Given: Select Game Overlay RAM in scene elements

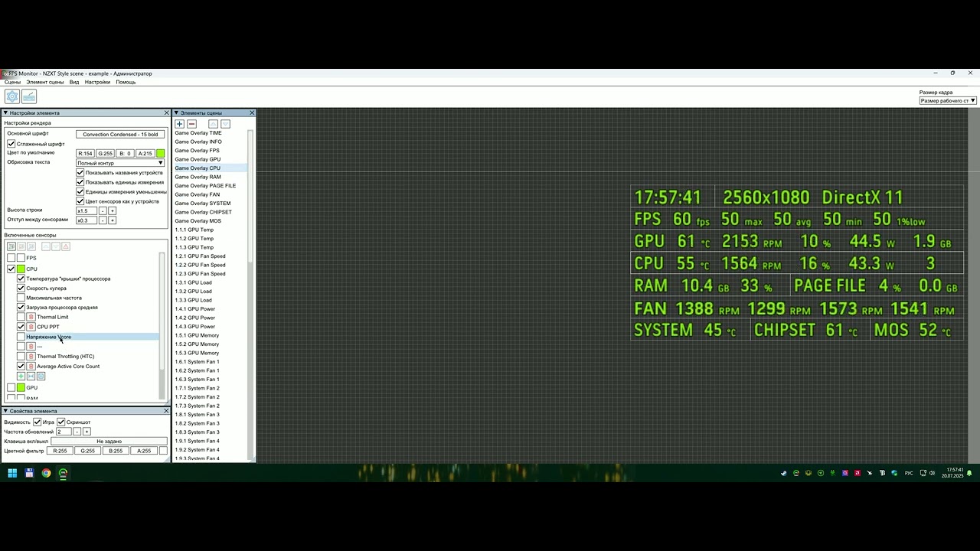Looking at the screenshot, I should pyautogui.click(x=198, y=177).
